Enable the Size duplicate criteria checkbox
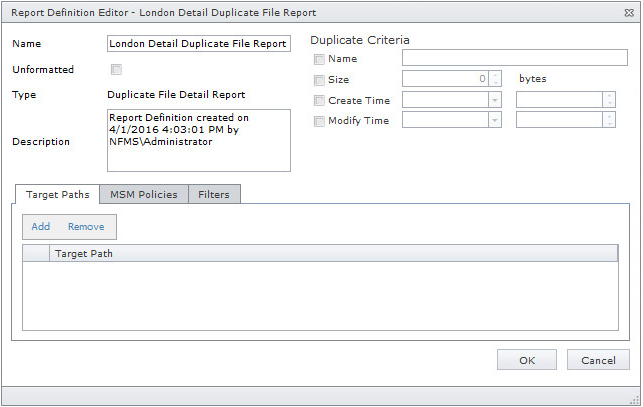 click(319, 79)
